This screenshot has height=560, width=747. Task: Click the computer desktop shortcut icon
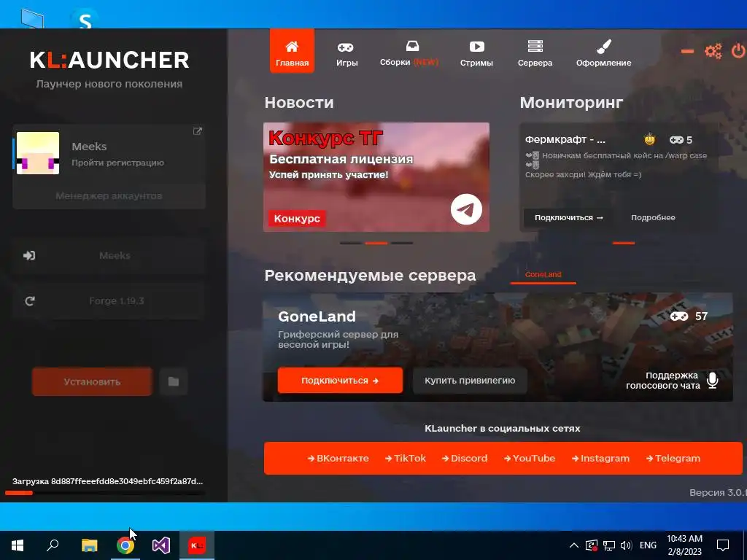coord(32,18)
